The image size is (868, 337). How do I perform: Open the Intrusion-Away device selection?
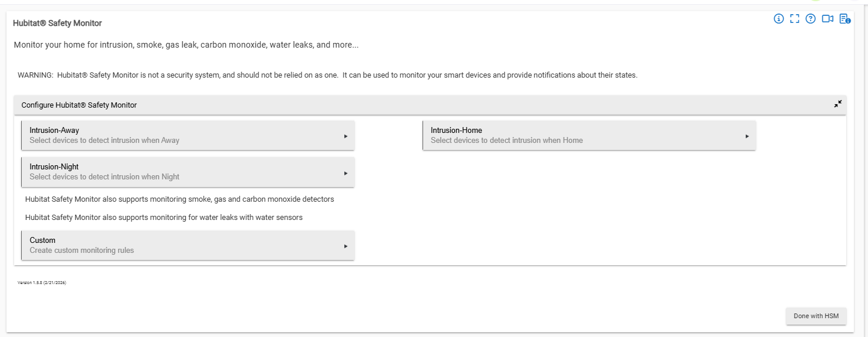coord(188,135)
